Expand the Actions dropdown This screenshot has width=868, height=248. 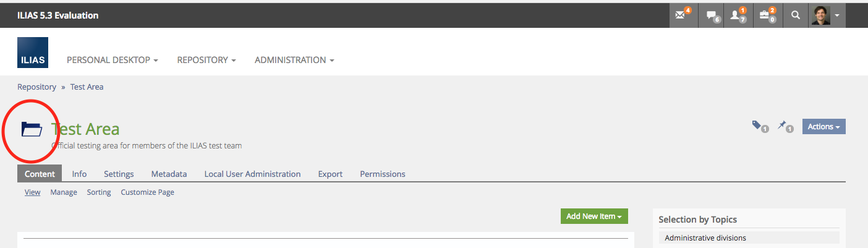click(823, 126)
